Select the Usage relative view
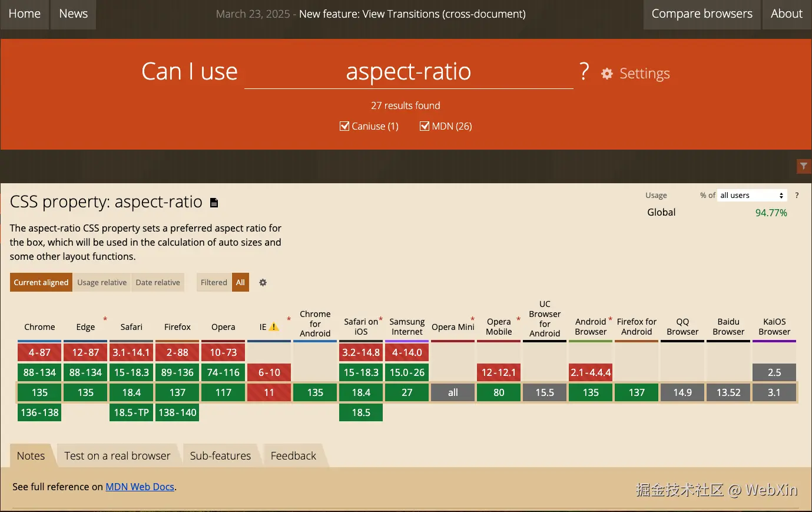The image size is (812, 512). (x=102, y=282)
